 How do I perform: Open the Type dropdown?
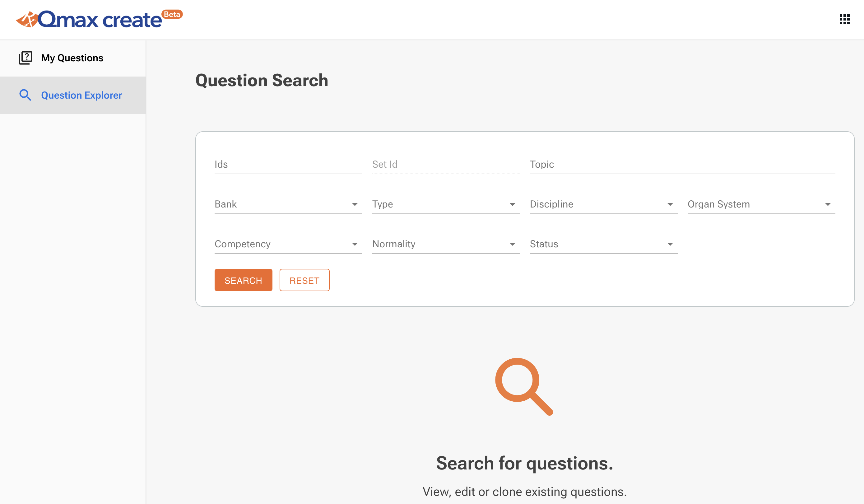click(513, 204)
